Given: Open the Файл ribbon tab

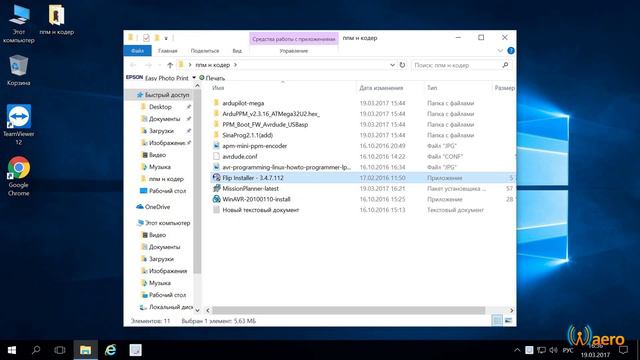Looking at the screenshot, I should coord(138,51).
